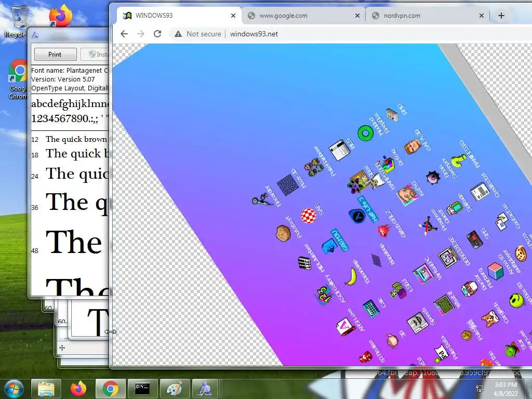Screen dimensions: 532x399
Task: Launch the Doom guy face icon
Action: tap(413, 146)
